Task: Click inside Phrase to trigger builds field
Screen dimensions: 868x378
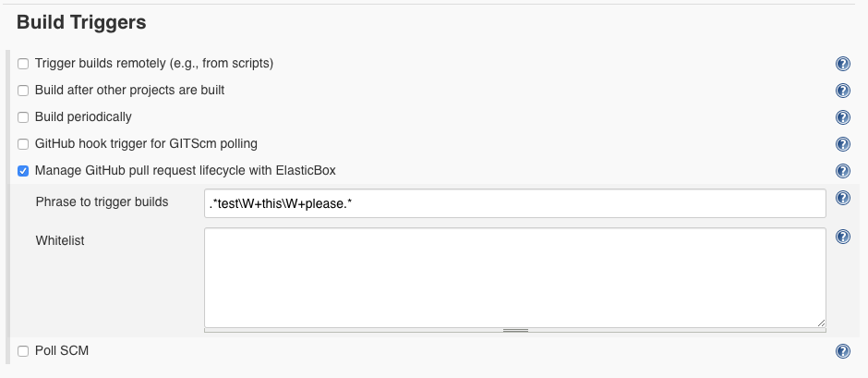Action: [x=515, y=203]
